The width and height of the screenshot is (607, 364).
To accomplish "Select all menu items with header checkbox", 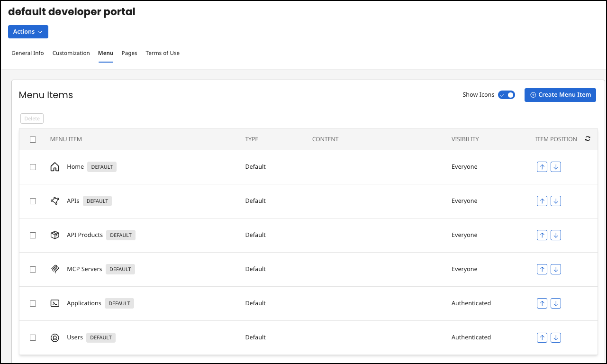I will point(33,139).
